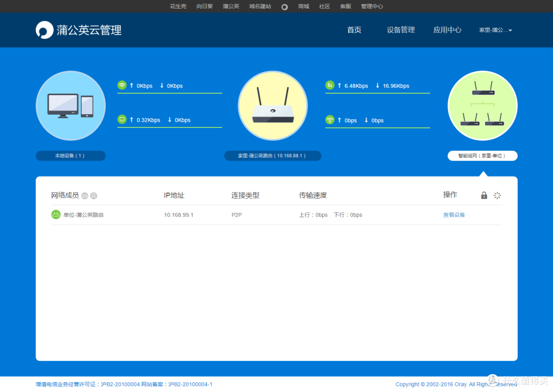Click the IP address 10.168.99.1
Image resolution: width=553 pixels, height=392 pixels.
click(x=179, y=215)
